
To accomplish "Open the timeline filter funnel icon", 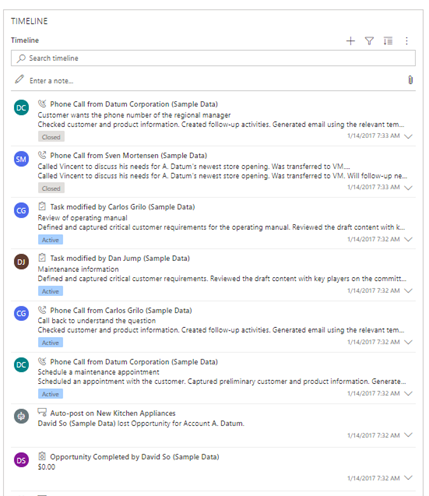I will 369,41.
